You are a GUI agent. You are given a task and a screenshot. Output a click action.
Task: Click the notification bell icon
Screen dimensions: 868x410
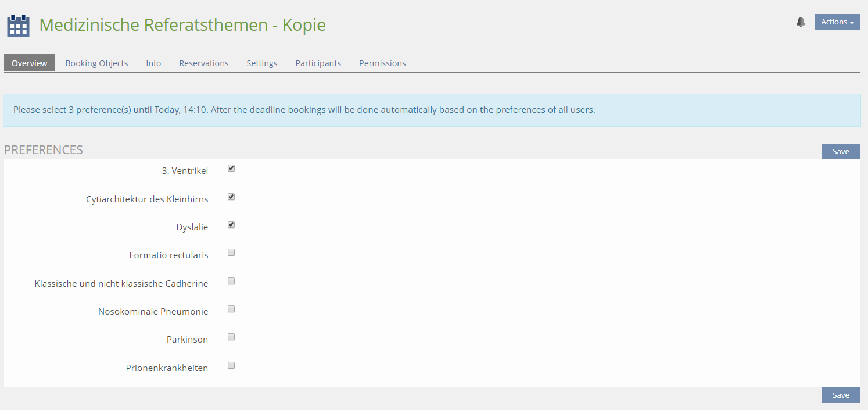click(801, 22)
